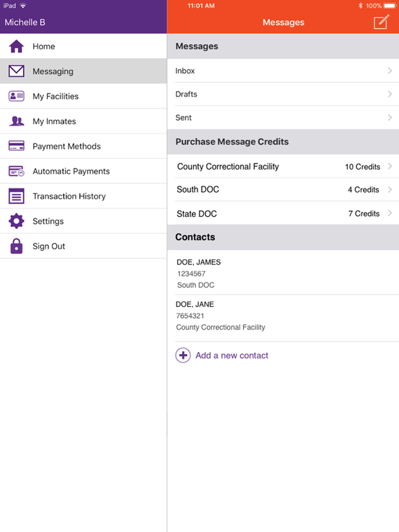Click the Messaging envelope icon

click(17, 71)
